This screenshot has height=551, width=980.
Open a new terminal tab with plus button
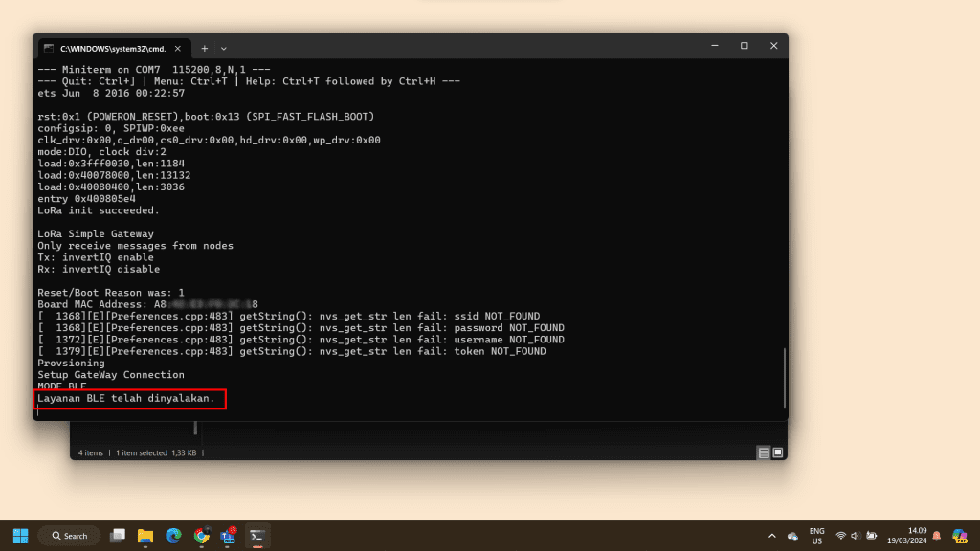(x=204, y=48)
